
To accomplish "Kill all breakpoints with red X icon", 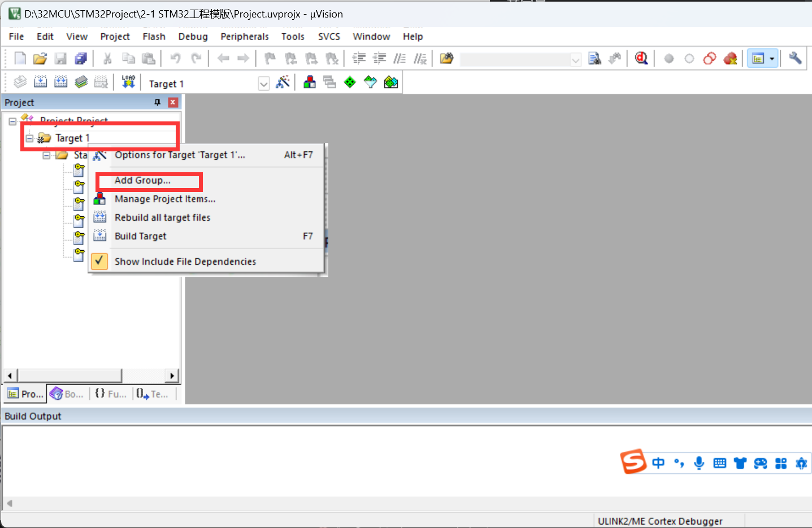I will [730, 58].
